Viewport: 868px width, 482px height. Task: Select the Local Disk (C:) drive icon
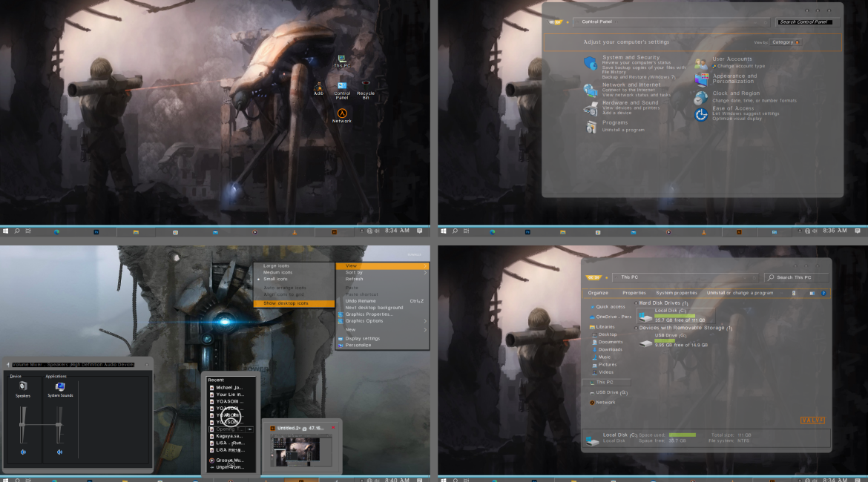pyautogui.click(x=645, y=317)
